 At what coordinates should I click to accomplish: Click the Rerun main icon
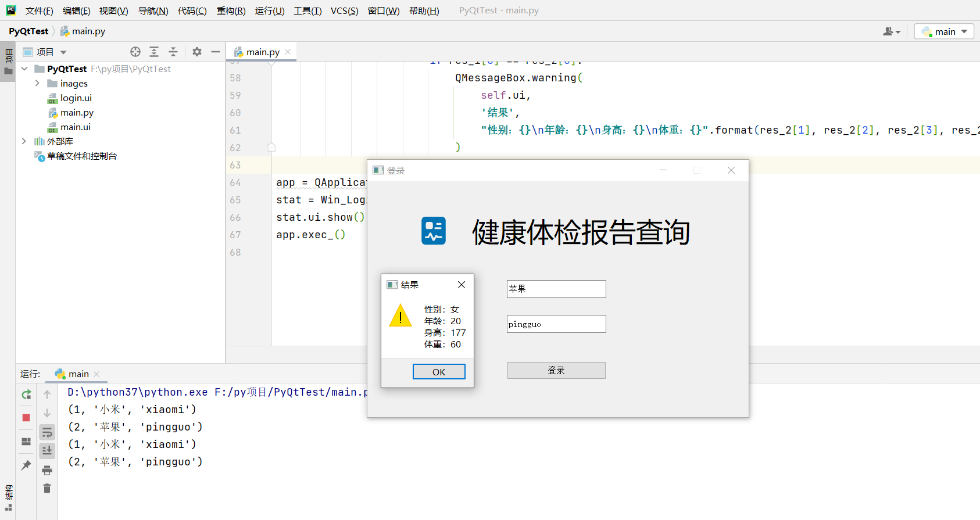(x=26, y=395)
